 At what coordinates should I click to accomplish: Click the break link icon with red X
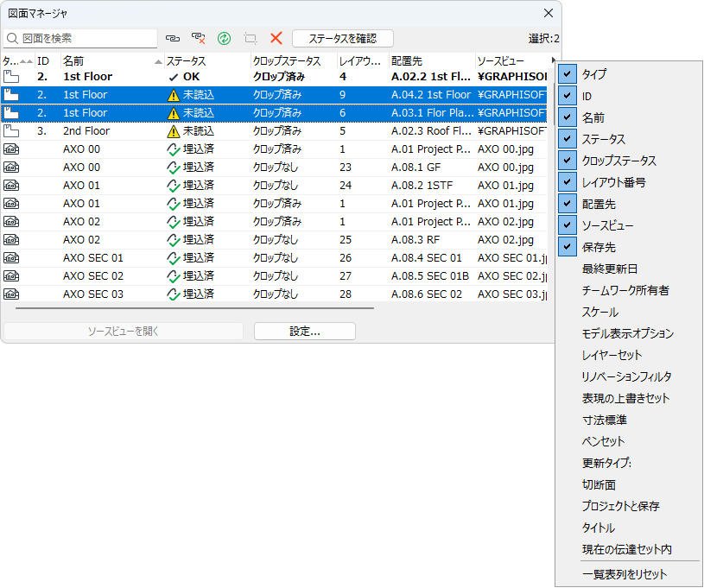pyautogui.click(x=198, y=38)
